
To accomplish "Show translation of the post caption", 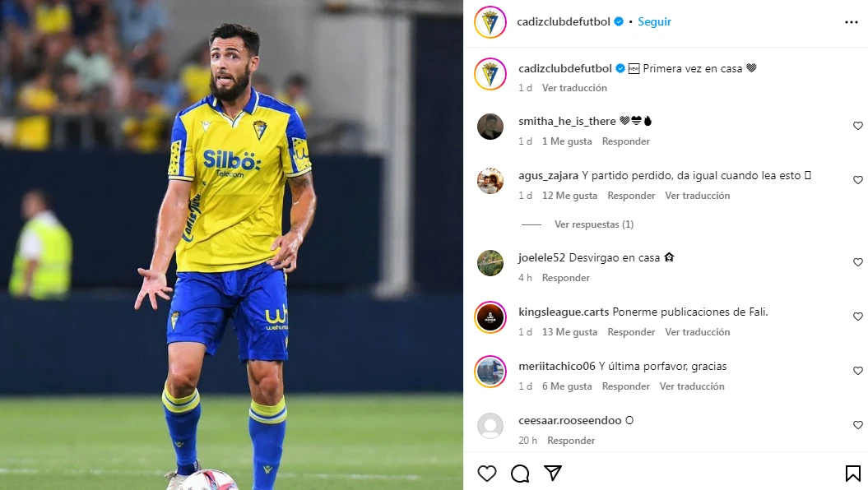I will coord(574,87).
